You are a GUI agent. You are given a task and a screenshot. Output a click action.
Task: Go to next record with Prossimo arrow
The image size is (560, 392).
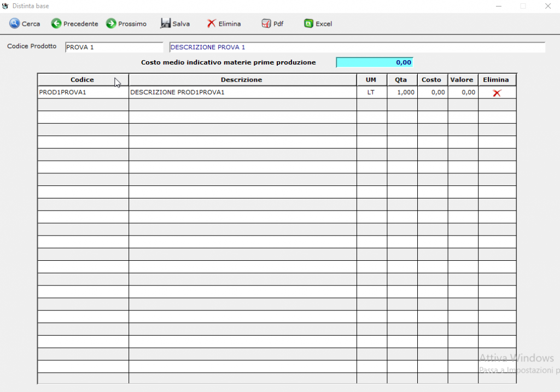tap(111, 24)
